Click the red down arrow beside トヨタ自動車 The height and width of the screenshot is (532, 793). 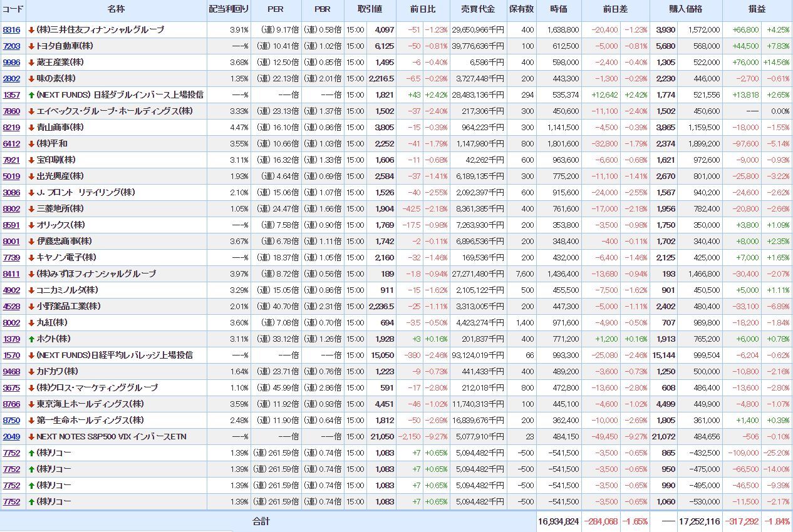[x=31, y=46]
